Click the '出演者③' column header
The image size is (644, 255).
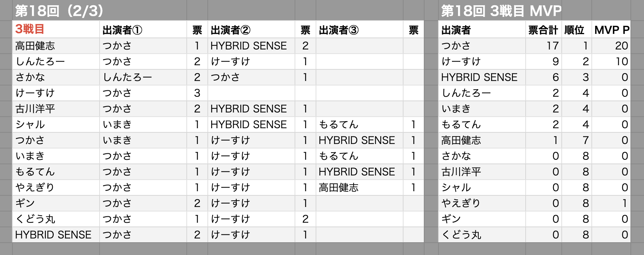pos(339,30)
